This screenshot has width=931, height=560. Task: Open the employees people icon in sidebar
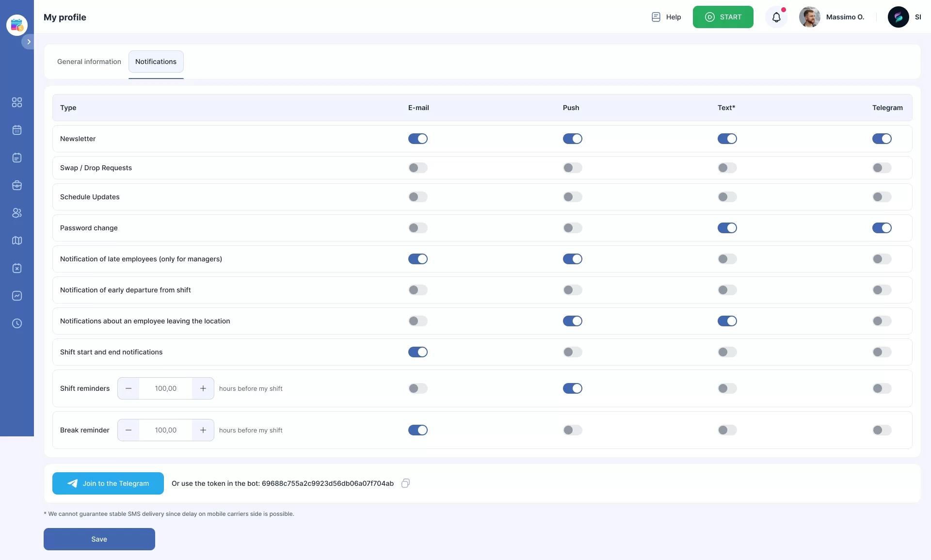[x=17, y=213]
